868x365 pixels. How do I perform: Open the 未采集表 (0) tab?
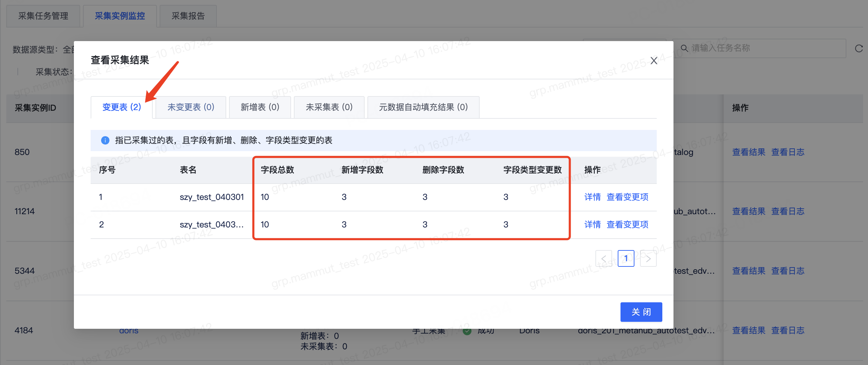(329, 107)
